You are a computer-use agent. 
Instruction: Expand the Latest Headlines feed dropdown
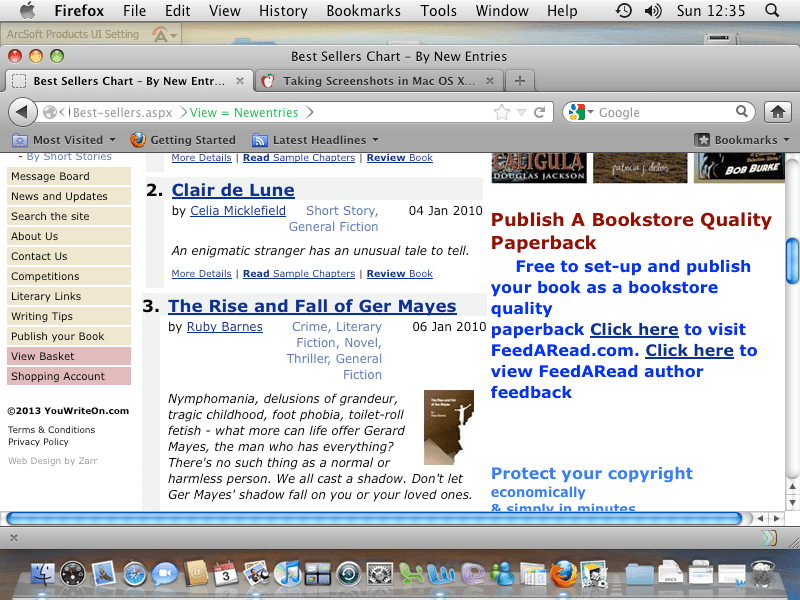(x=316, y=140)
